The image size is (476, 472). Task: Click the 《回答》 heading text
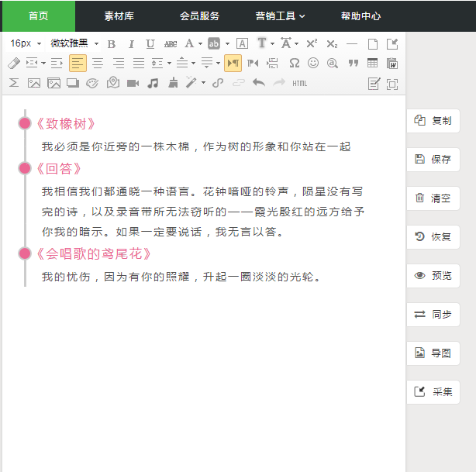[59, 168]
